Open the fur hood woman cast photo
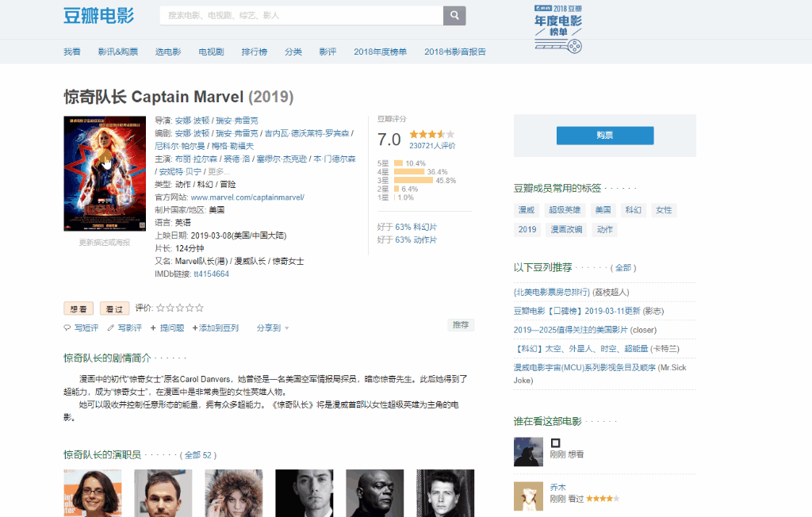This screenshot has height=517, width=812. pyautogui.click(x=234, y=493)
